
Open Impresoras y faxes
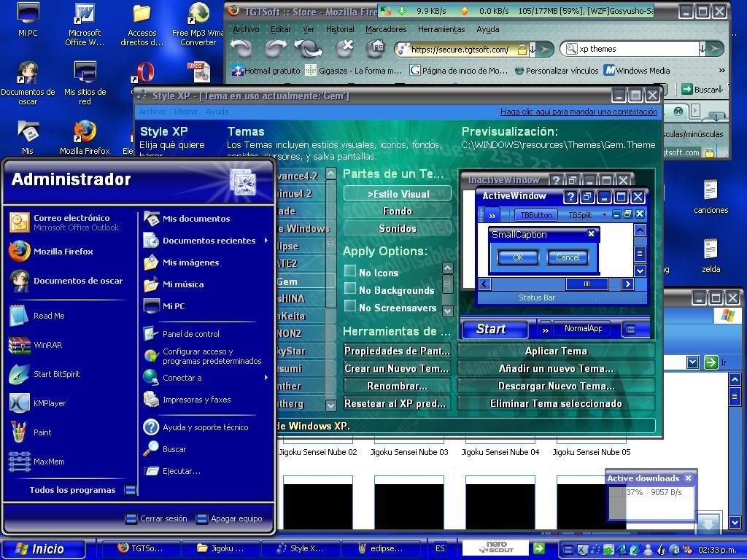(187, 400)
